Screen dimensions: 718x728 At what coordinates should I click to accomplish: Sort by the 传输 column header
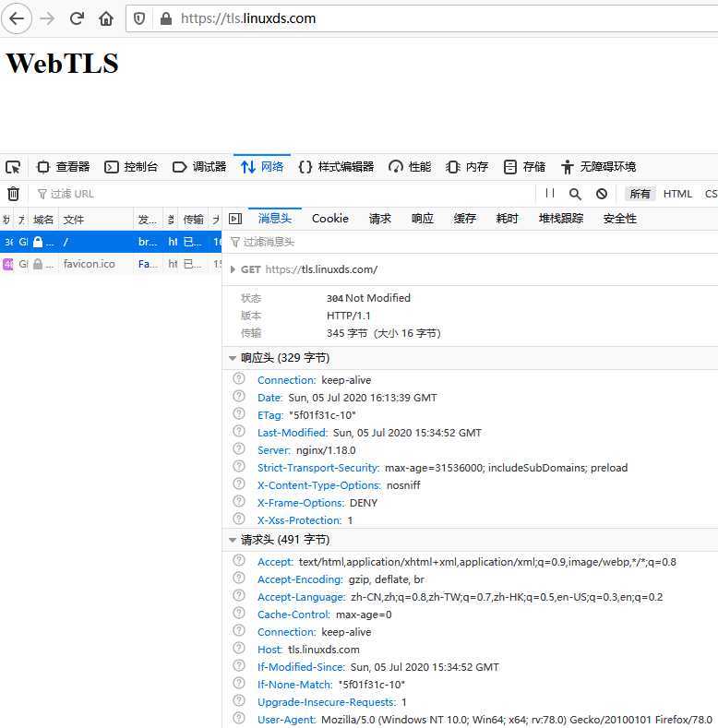[x=193, y=220]
